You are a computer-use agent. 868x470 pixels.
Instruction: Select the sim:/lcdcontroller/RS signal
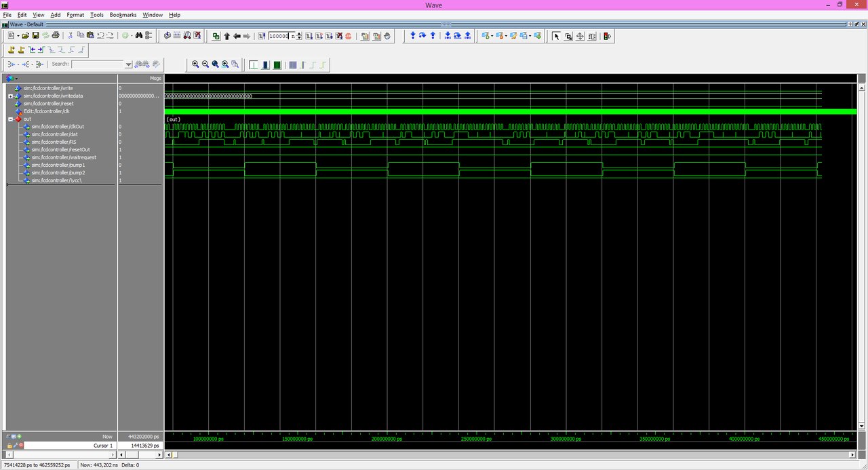click(54, 142)
